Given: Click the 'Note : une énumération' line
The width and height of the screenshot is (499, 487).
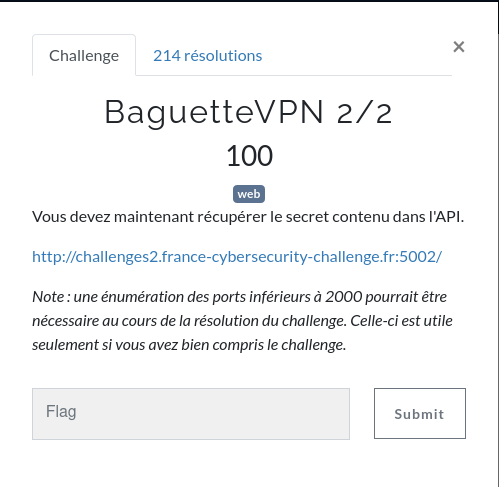Looking at the screenshot, I should click(x=239, y=297).
